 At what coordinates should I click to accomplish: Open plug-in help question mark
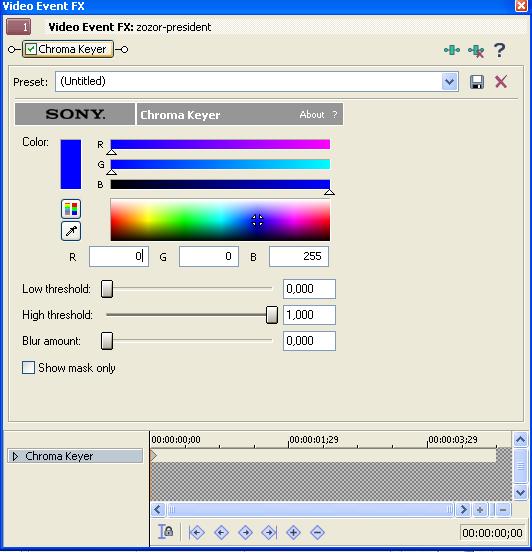pos(500,50)
